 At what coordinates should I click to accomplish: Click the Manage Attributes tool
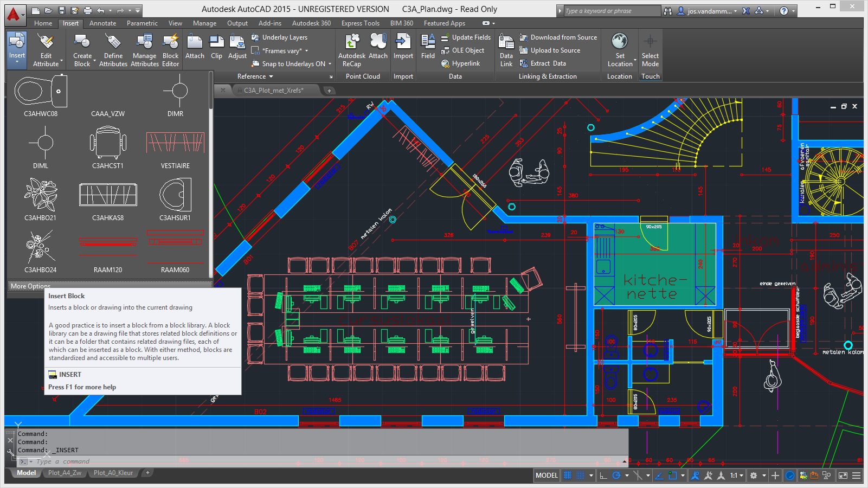[145, 49]
